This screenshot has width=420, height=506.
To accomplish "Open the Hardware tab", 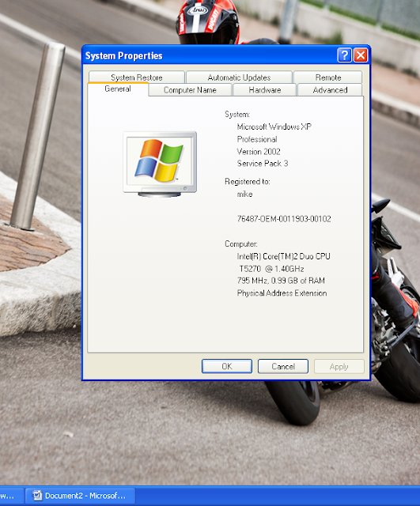I will point(265,90).
